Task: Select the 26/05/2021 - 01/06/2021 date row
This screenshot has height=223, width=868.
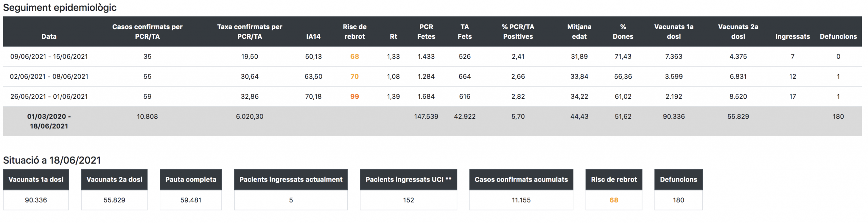Action: point(49,96)
